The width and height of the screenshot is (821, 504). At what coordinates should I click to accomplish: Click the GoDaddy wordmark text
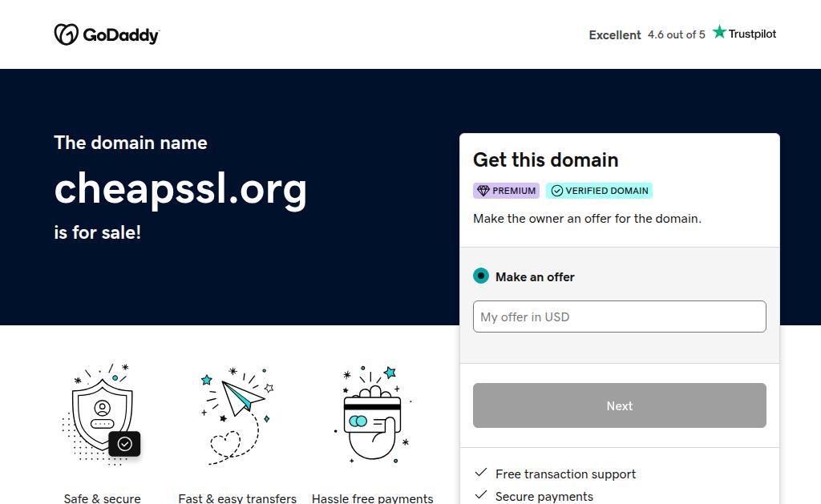pyautogui.click(x=121, y=35)
